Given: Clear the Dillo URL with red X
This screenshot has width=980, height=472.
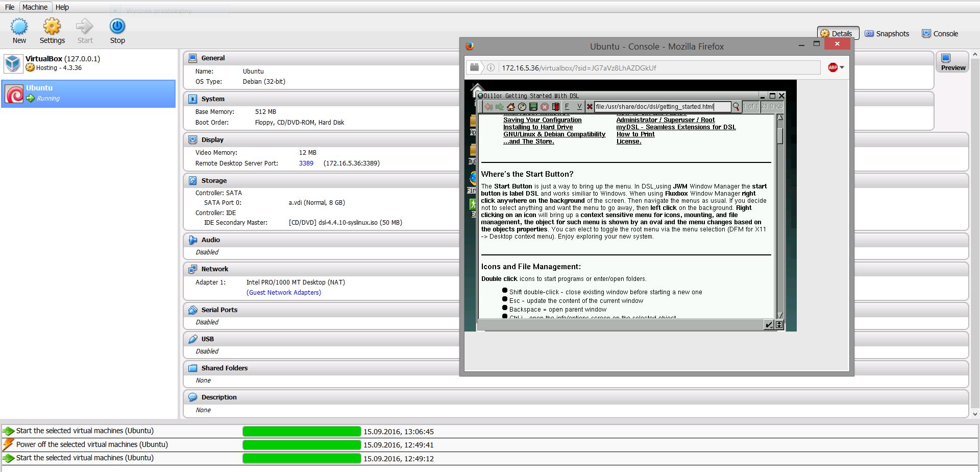Looking at the screenshot, I should (x=590, y=107).
